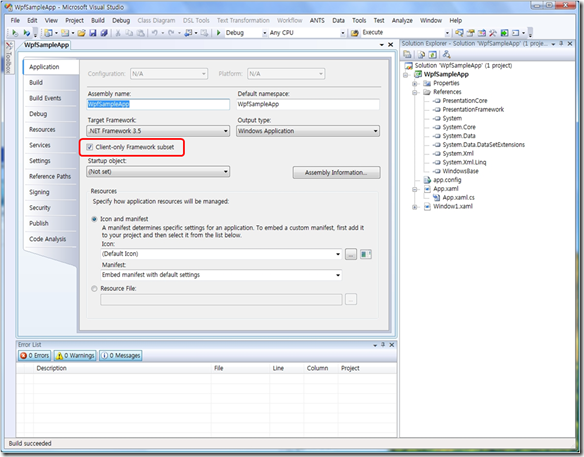Screen dimensions: 584x457
Task: Click the Assembly name input field
Action: [x=158, y=104]
